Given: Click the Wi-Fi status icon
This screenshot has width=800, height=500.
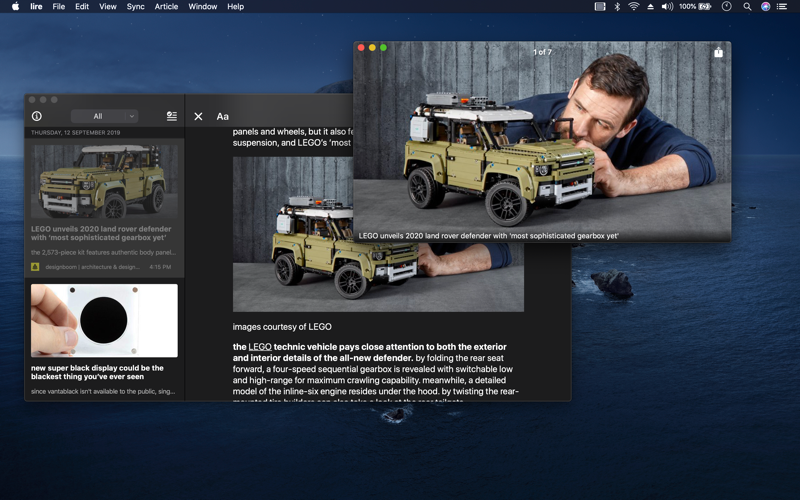Looking at the screenshot, I should (634, 7).
